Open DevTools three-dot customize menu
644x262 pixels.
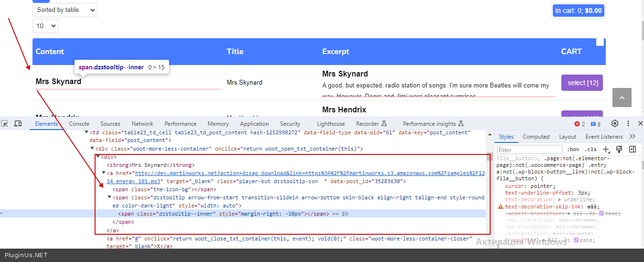(628, 124)
